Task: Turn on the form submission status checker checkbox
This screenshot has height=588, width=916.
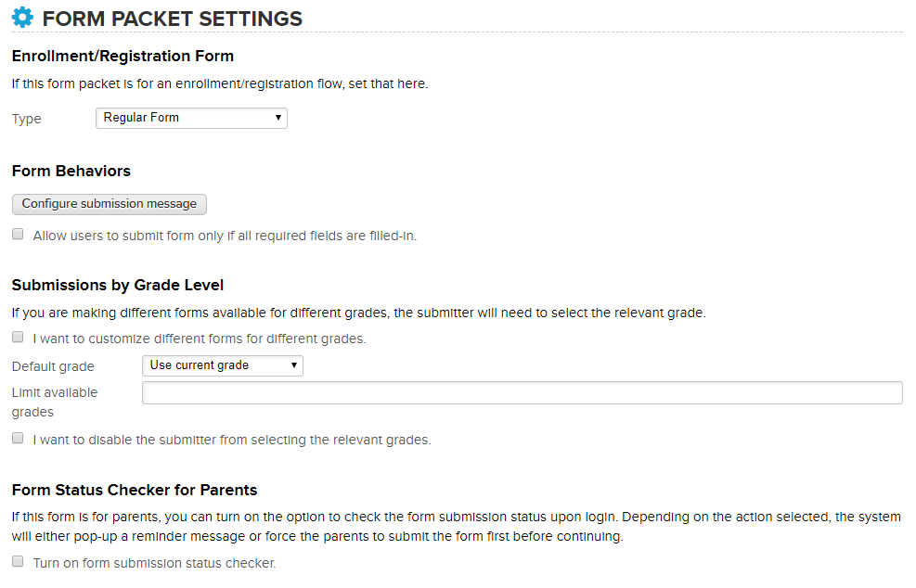Action: pos(18,562)
